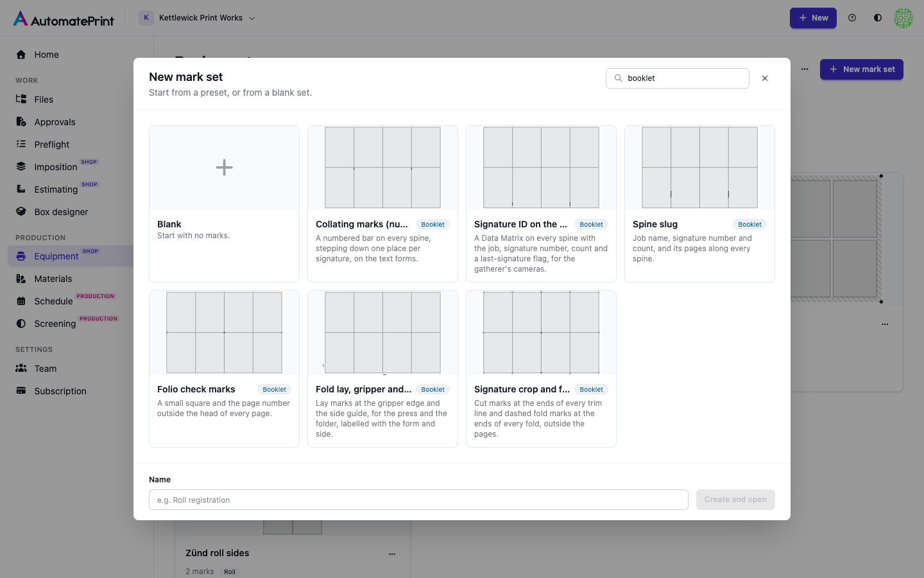Image resolution: width=924 pixels, height=578 pixels.
Task: Go to Approvals via its icon
Action: (x=21, y=122)
